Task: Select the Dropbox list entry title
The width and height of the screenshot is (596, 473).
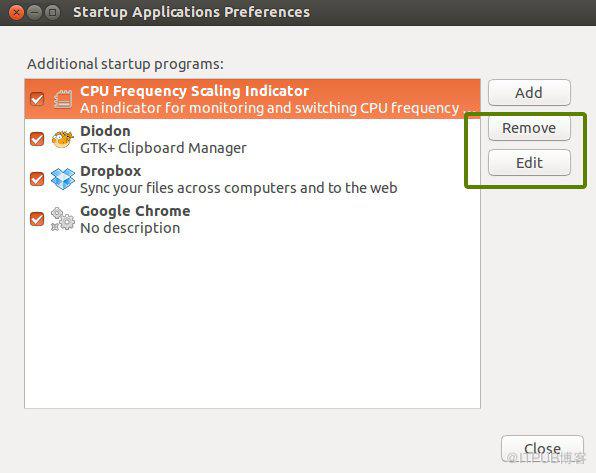Action: point(111,171)
